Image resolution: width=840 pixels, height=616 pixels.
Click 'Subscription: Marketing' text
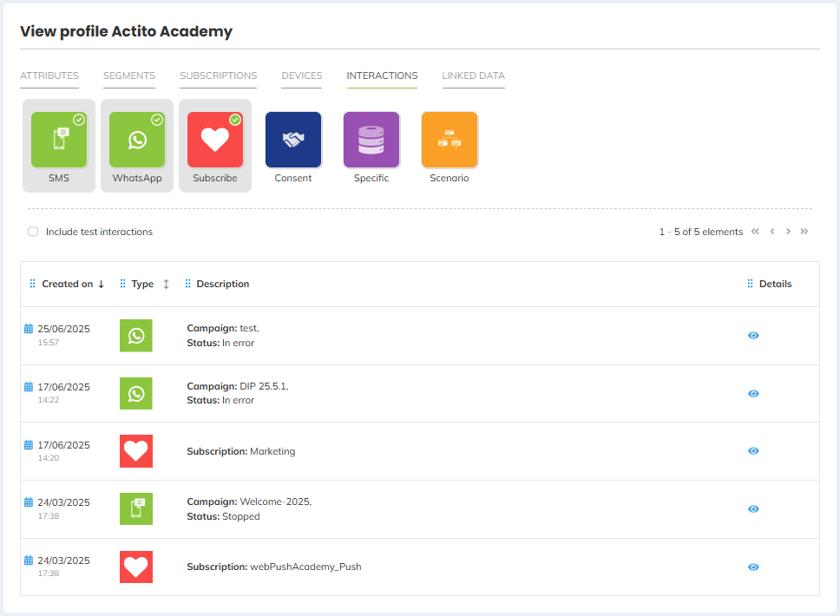tap(241, 451)
